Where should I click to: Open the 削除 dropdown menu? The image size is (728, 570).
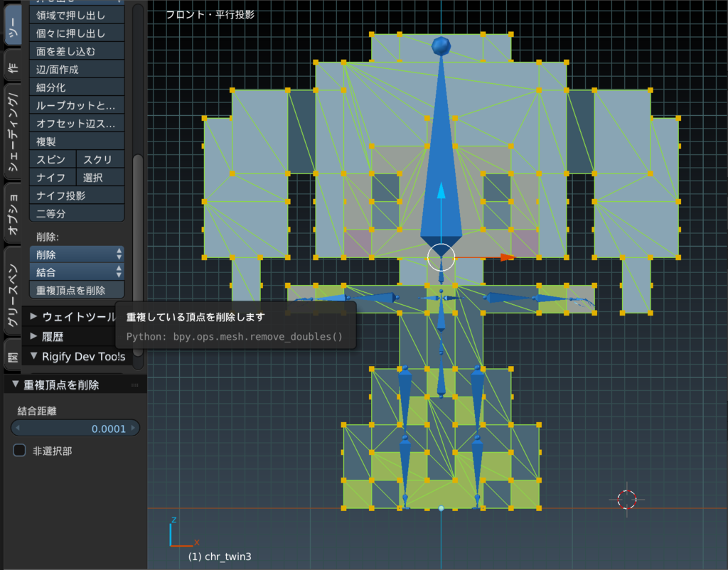pos(77,254)
